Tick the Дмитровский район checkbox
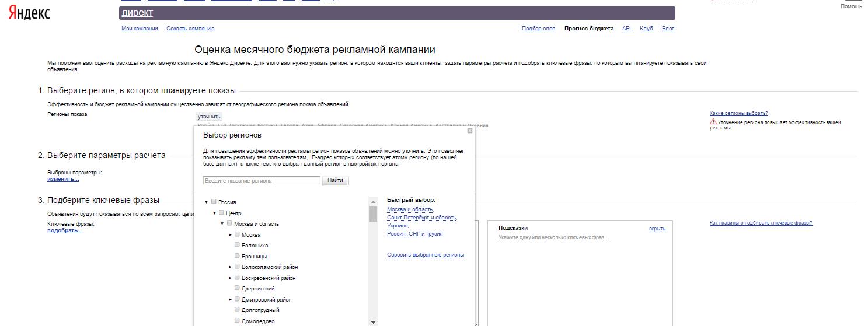Image resolution: width=868 pixels, height=326 pixels. 237,299
